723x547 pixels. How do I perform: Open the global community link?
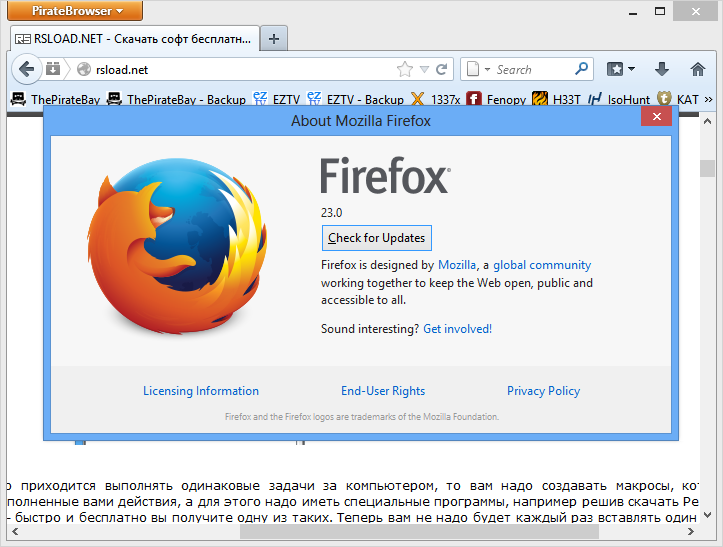pyautogui.click(x=542, y=265)
